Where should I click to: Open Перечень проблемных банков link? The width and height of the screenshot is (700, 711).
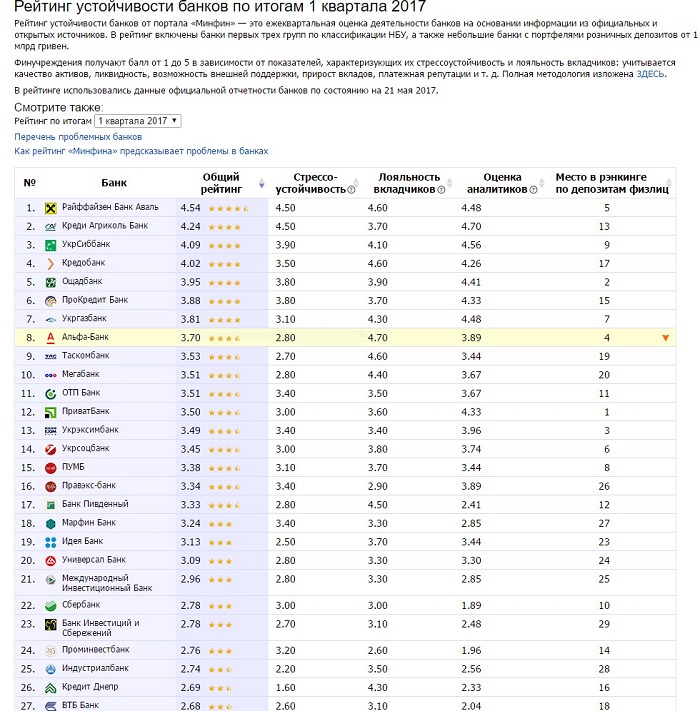78,137
